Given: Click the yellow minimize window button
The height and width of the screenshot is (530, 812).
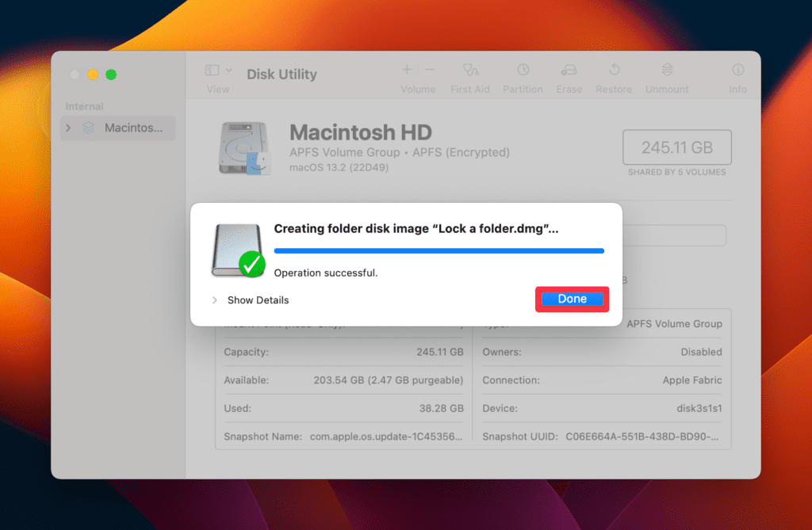Looking at the screenshot, I should (x=93, y=74).
